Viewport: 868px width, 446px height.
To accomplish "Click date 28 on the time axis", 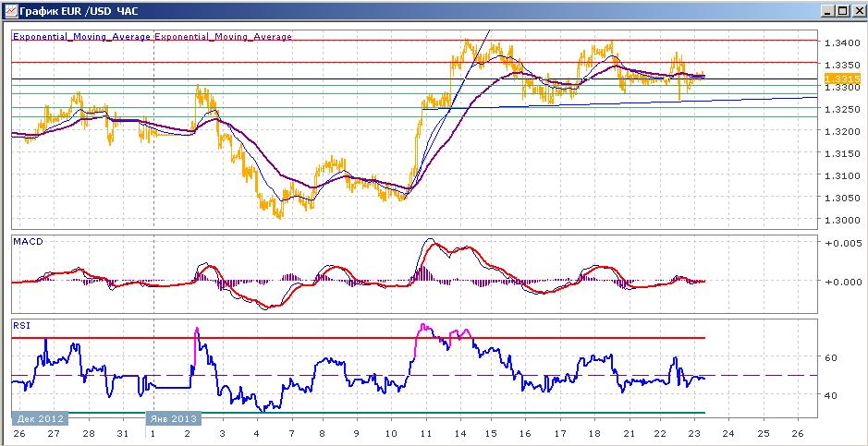I will 89,432.
